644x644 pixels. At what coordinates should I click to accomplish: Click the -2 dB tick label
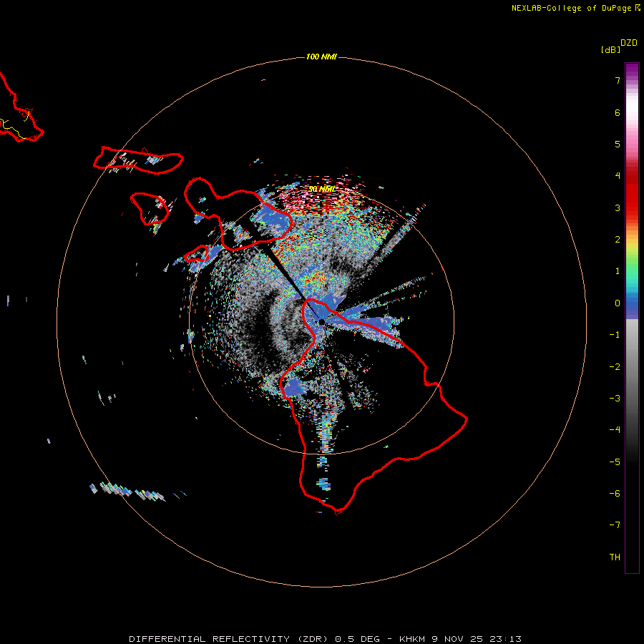pos(615,367)
